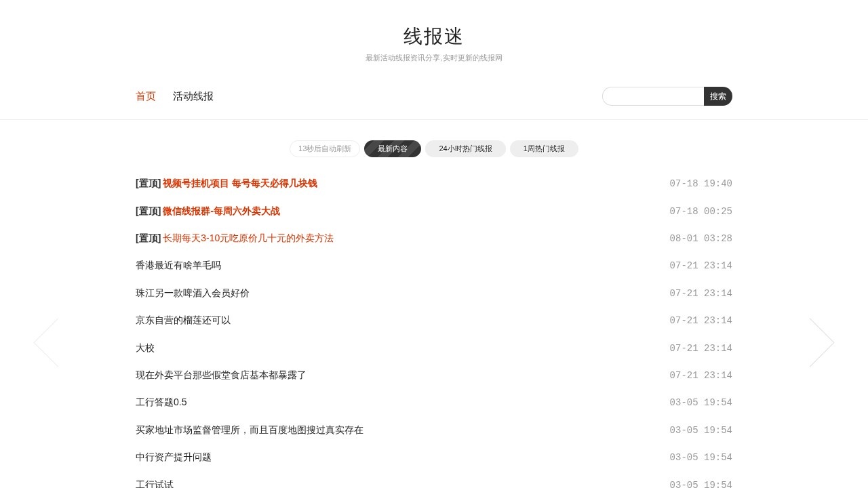Image resolution: width=868 pixels, height=488 pixels.
Task: Click the 07-18 19:40 timestamp
Action: (701, 184)
